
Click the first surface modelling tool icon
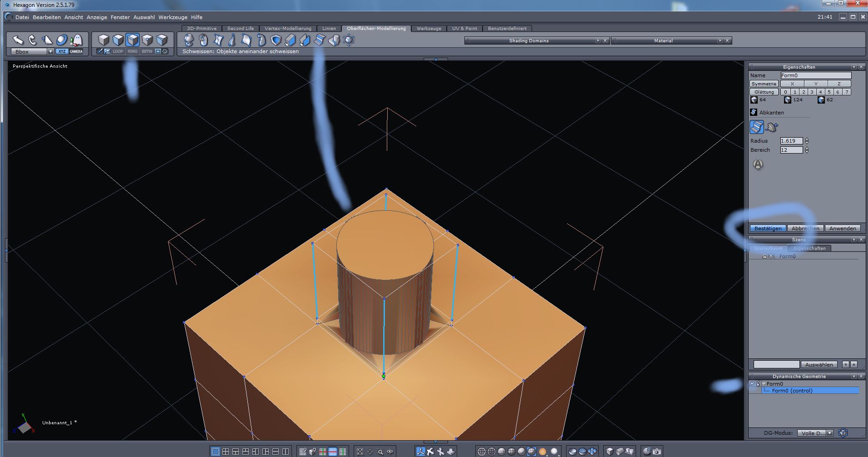(188, 40)
